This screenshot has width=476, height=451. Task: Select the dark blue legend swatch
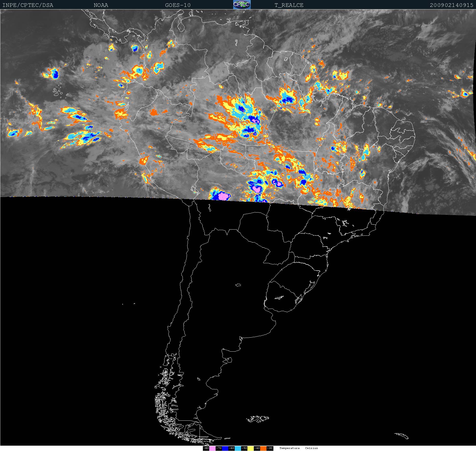point(225,448)
